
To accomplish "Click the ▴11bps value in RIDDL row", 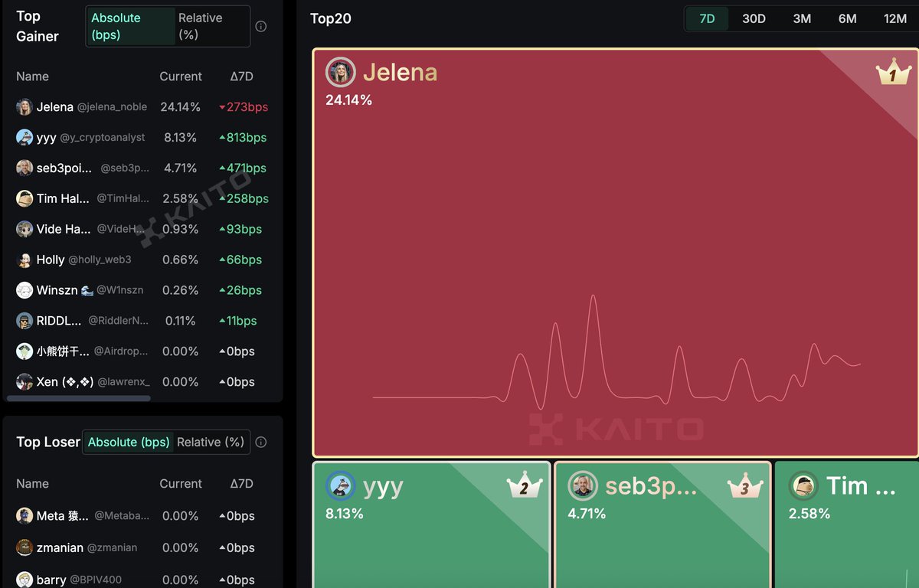I will [x=238, y=321].
